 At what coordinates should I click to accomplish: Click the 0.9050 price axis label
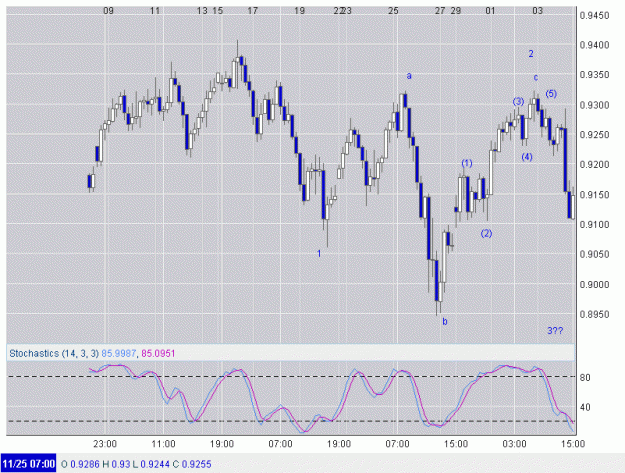594,254
